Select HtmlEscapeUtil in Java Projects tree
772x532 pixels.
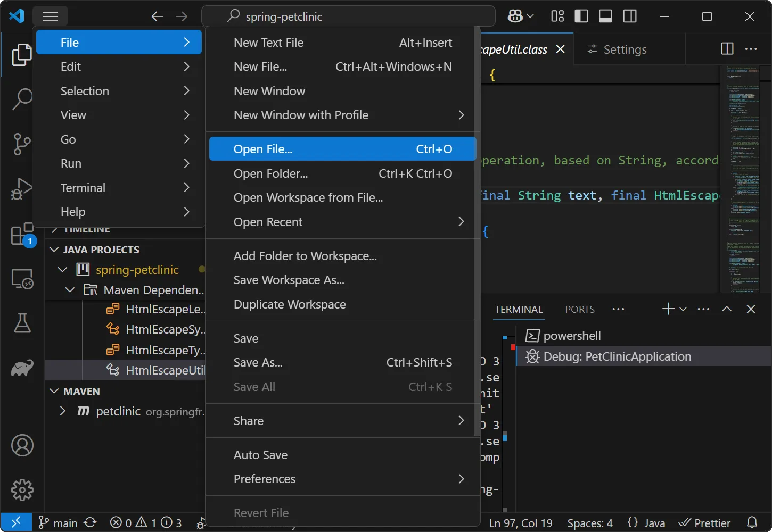point(125,370)
